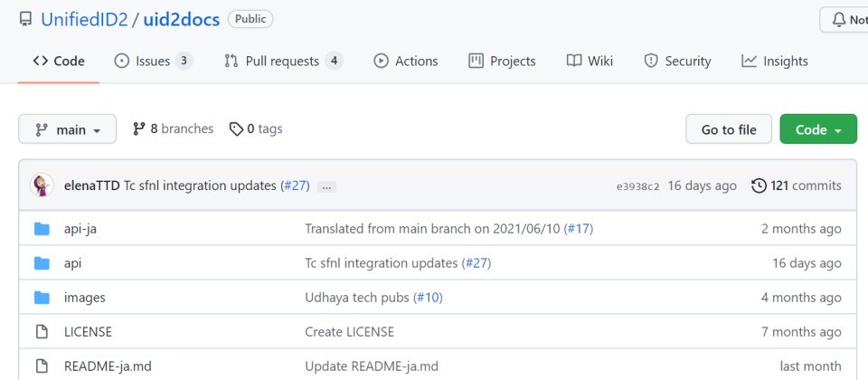
Task: Click the api-ja folder icon
Action: coord(42,229)
